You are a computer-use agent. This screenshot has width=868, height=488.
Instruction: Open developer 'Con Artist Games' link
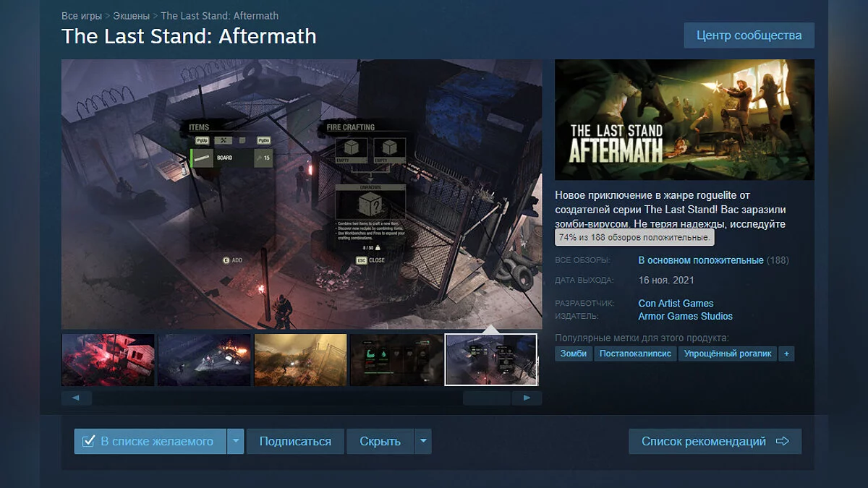(x=676, y=304)
